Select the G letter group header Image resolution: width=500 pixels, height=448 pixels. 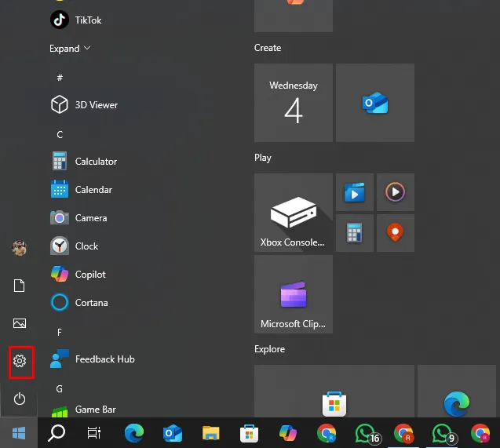pos(60,388)
